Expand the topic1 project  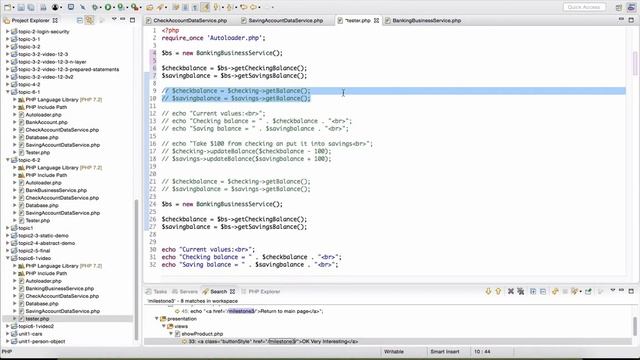[x=8, y=228]
